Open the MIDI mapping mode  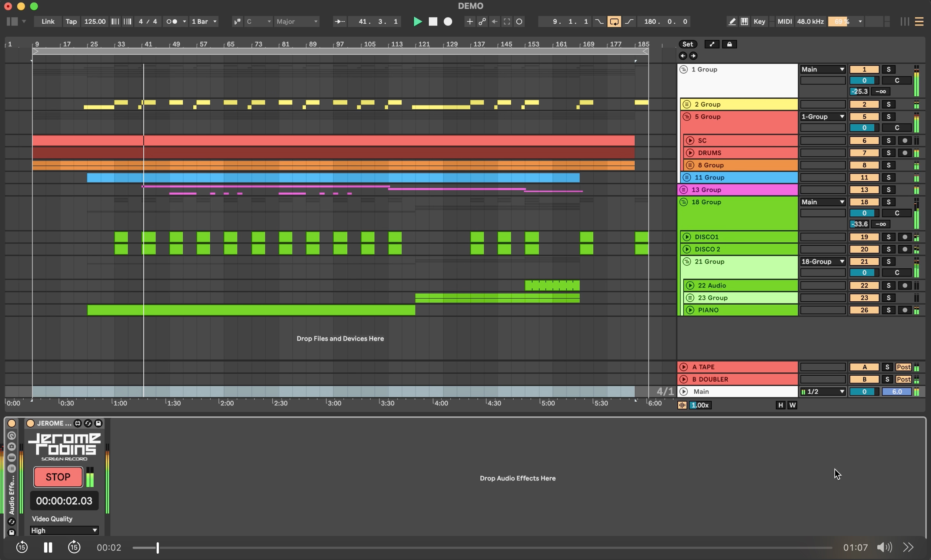click(x=784, y=21)
